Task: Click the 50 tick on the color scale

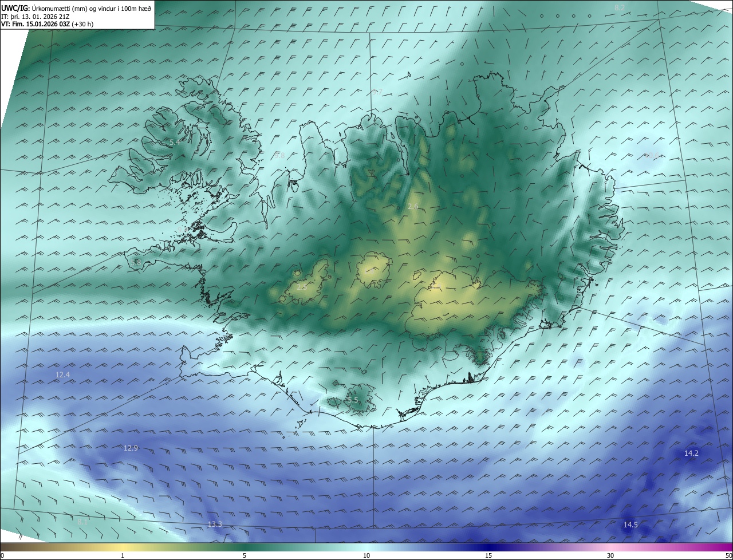Action: tap(728, 555)
